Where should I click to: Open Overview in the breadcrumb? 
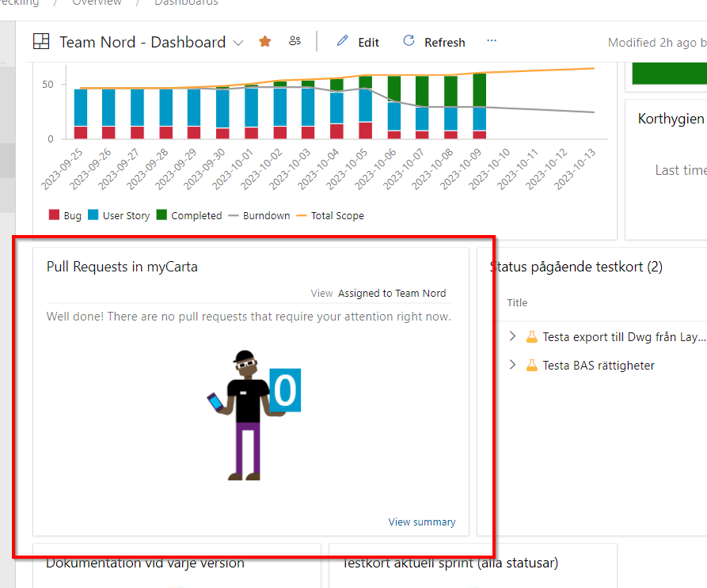97,3
